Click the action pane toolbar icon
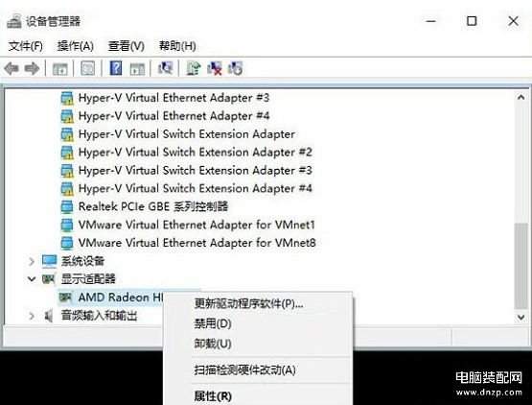 click(137, 69)
